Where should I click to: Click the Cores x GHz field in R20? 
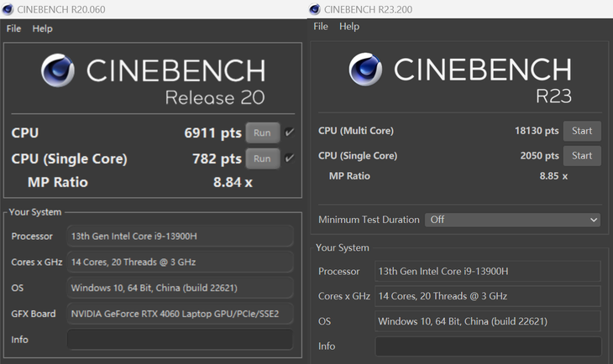tap(180, 262)
